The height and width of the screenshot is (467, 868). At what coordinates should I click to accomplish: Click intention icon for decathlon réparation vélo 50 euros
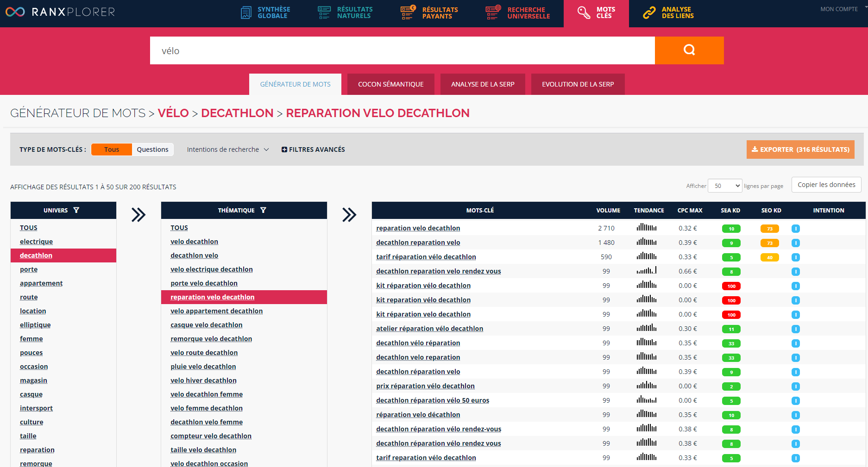tap(796, 401)
